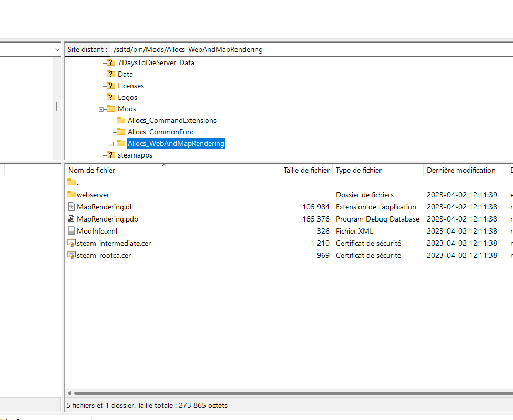Select MapRendering.dll file name
The image size is (513, 420).
click(x=105, y=207)
